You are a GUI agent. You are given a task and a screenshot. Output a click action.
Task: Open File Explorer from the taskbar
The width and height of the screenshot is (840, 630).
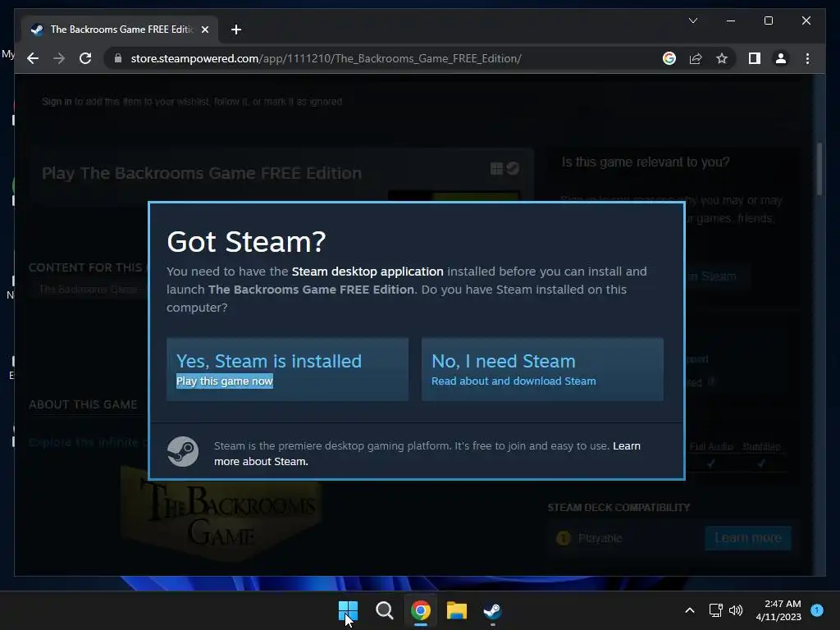pyautogui.click(x=456, y=610)
